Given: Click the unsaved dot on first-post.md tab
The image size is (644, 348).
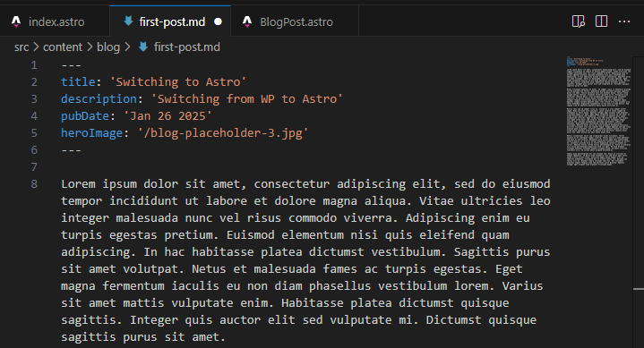Looking at the screenshot, I should (218, 21).
